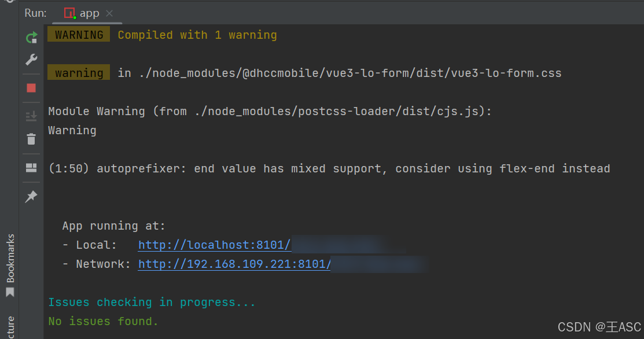Viewport: 644px width, 339px height.
Task: Rerun the app with the green arrow icon
Action: click(x=31, y=38)
